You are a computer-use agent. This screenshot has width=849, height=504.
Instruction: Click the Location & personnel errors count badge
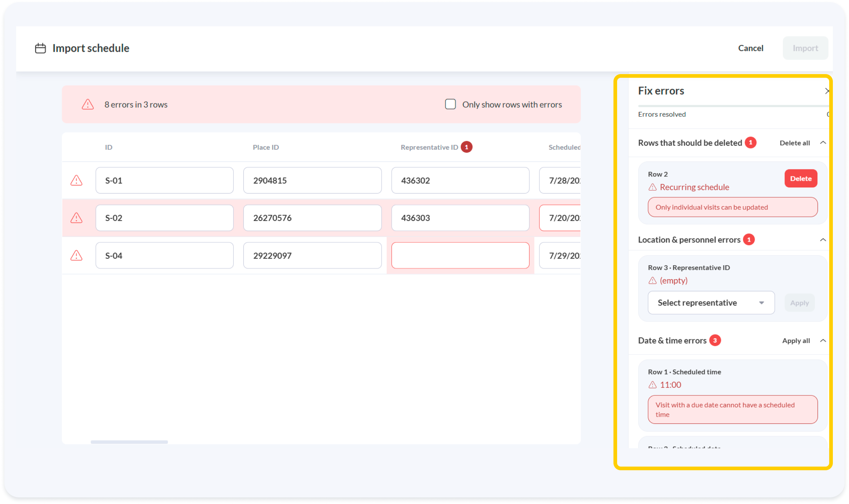tap(749, 240)
